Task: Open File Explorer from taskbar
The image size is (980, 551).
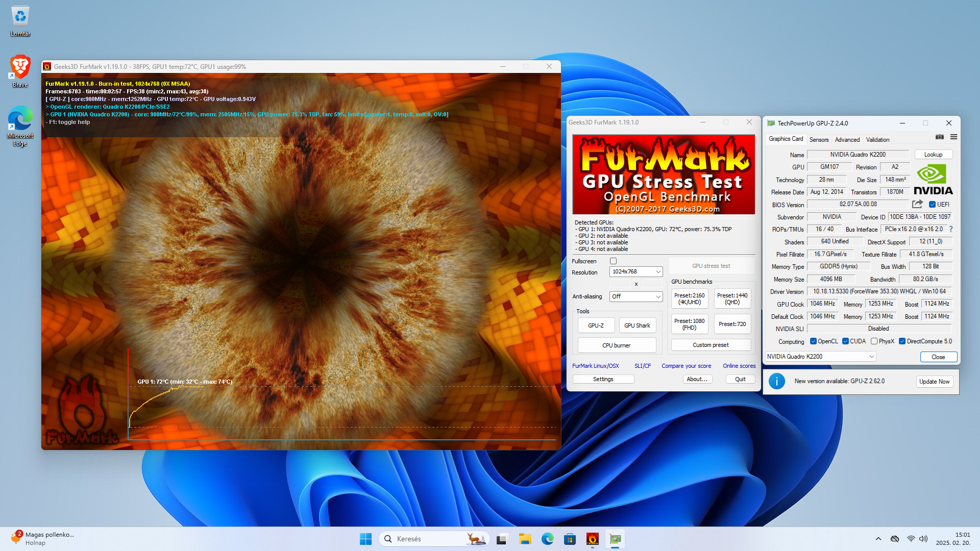Action: 525,539
